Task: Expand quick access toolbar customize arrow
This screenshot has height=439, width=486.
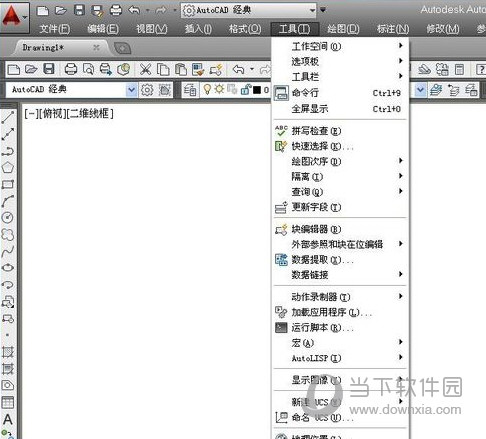Action: 323,10
